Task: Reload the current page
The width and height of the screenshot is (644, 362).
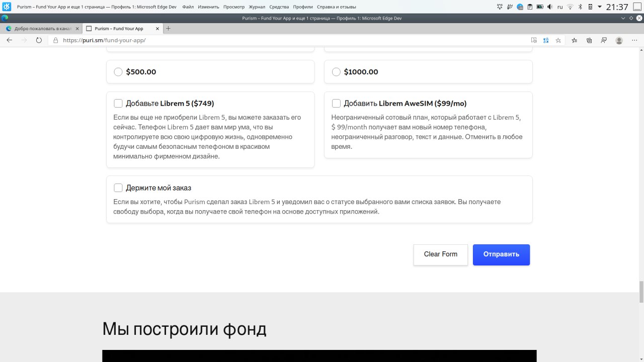Action: coord(39,40)
